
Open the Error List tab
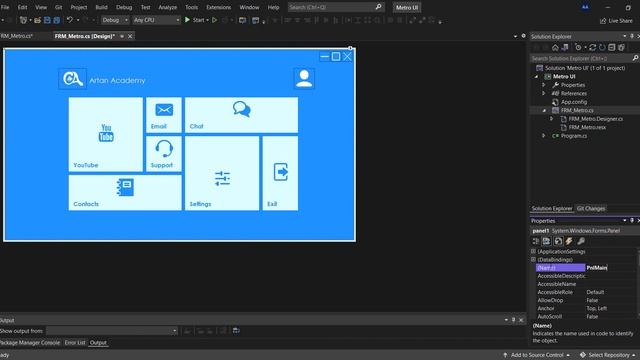pyautogui.click(x=75, y=343)
